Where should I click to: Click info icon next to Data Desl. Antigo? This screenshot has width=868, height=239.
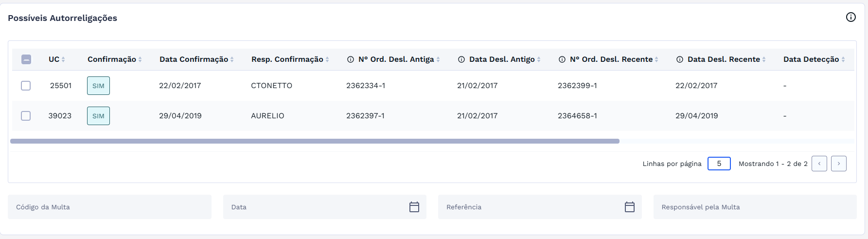click(461, 59)
